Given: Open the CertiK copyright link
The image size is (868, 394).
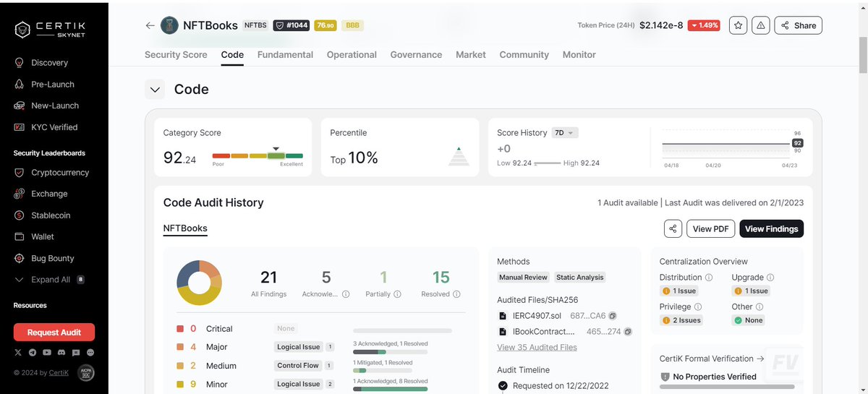Looking at the screenshot, I should [59, 373].
